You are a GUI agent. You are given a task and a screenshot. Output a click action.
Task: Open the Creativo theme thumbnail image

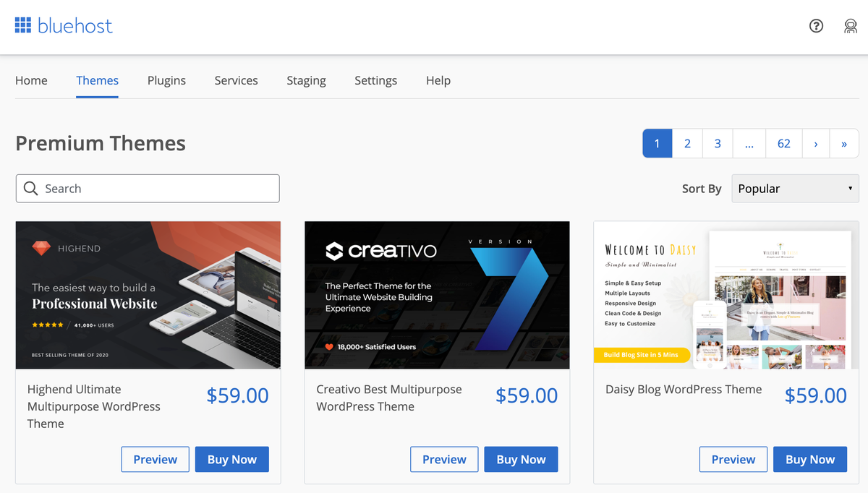[437, 295]
